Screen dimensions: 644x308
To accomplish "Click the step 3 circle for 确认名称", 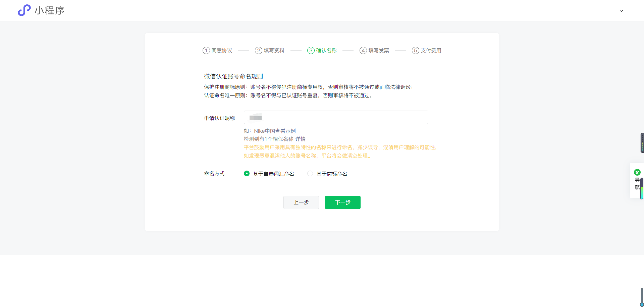I will coord(311,51).
